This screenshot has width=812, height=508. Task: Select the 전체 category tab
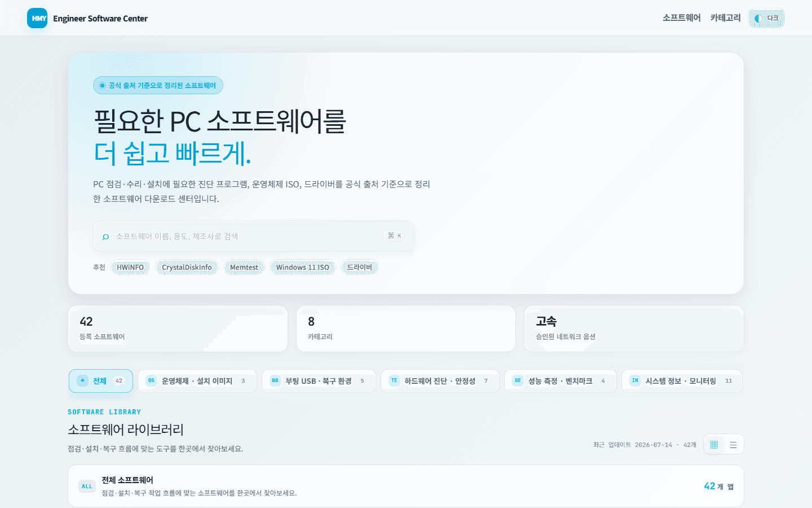point(101,381)
